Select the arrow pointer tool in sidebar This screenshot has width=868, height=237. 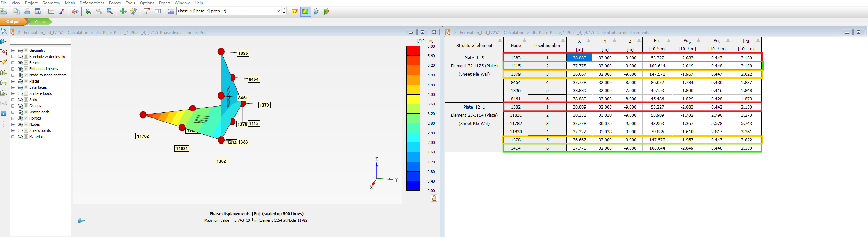[4, 32]
